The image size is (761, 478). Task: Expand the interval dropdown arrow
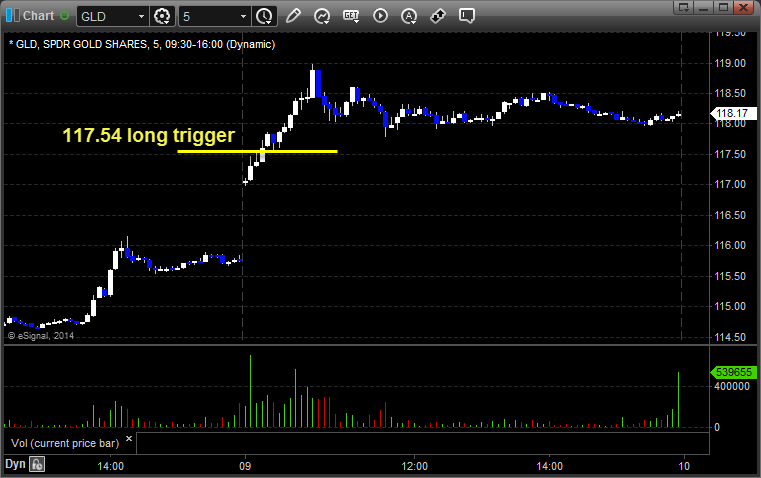pyautogui.click(x=244, y=16)
